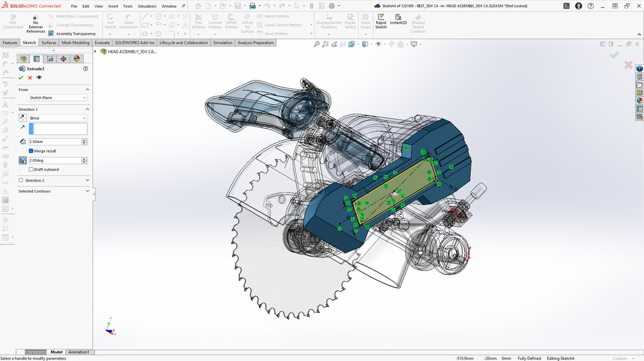Enable the Draft outward checkbox

(31, 169)
